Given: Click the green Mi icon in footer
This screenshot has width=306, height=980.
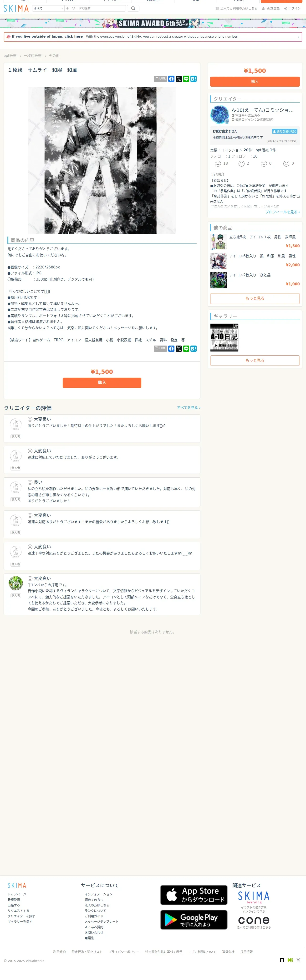Looking at the screenshot, I should click(x=290, y=960).
